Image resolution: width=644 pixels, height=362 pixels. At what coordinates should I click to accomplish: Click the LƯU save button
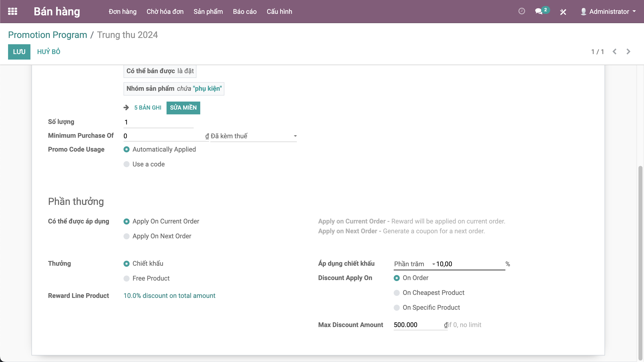pyautogui.click(x=19, y=52)
